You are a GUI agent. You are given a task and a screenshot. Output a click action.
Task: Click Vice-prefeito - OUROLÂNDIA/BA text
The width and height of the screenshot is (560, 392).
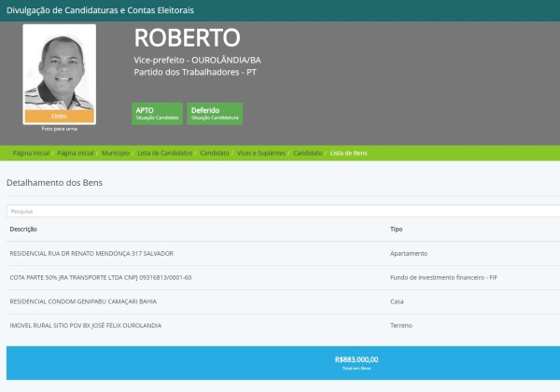coord(198,60)
